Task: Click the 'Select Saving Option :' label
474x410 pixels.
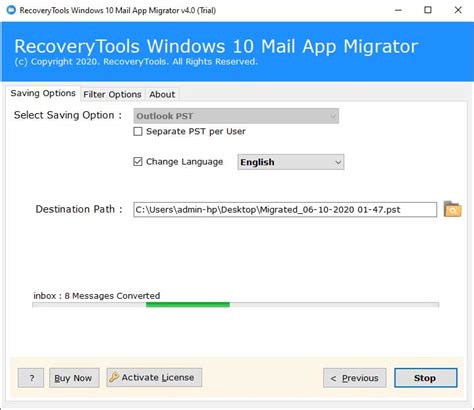Action: tap(68, 115)
